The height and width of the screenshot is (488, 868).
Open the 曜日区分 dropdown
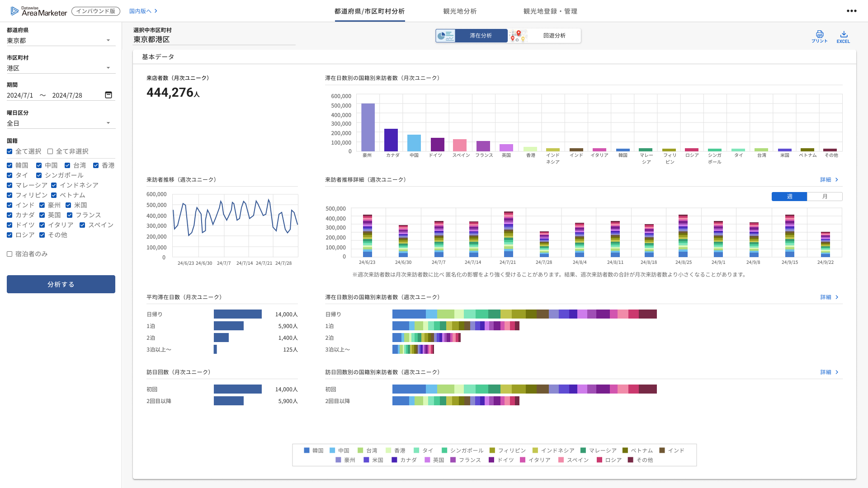tap(61, 123)
